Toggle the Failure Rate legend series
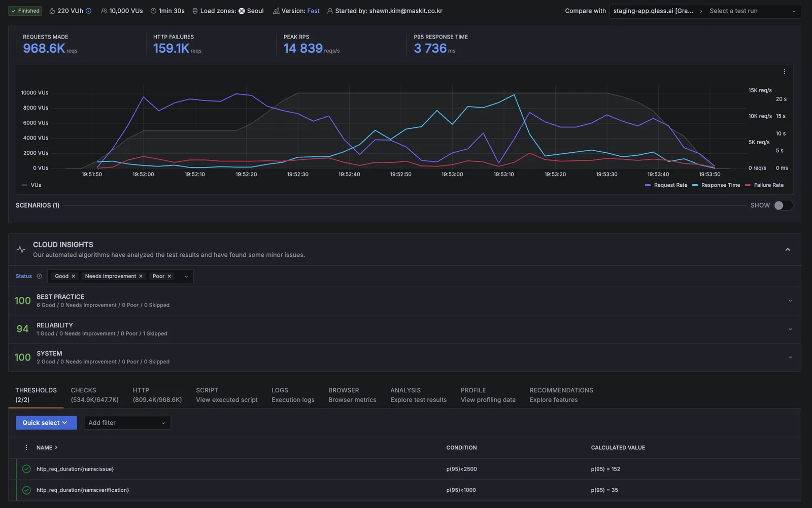Viewport: 812px width, 508px height. click(x=764, y=185)
